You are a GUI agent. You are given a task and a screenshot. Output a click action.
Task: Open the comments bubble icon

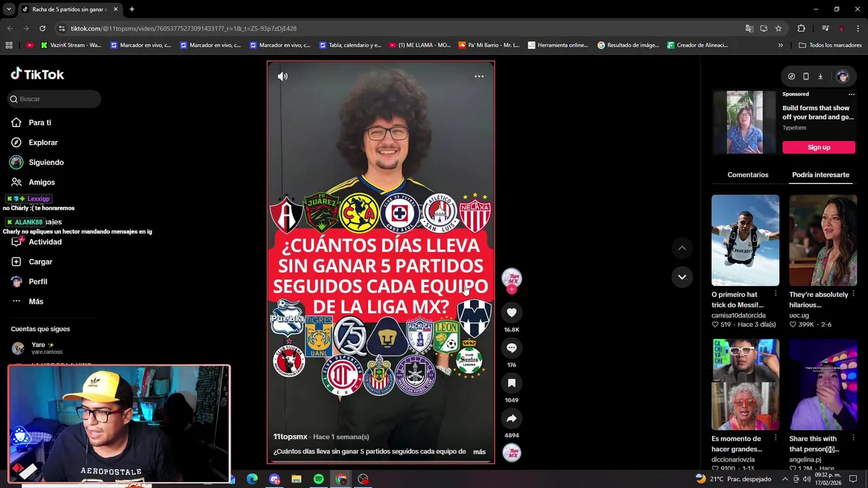(511, 348)
